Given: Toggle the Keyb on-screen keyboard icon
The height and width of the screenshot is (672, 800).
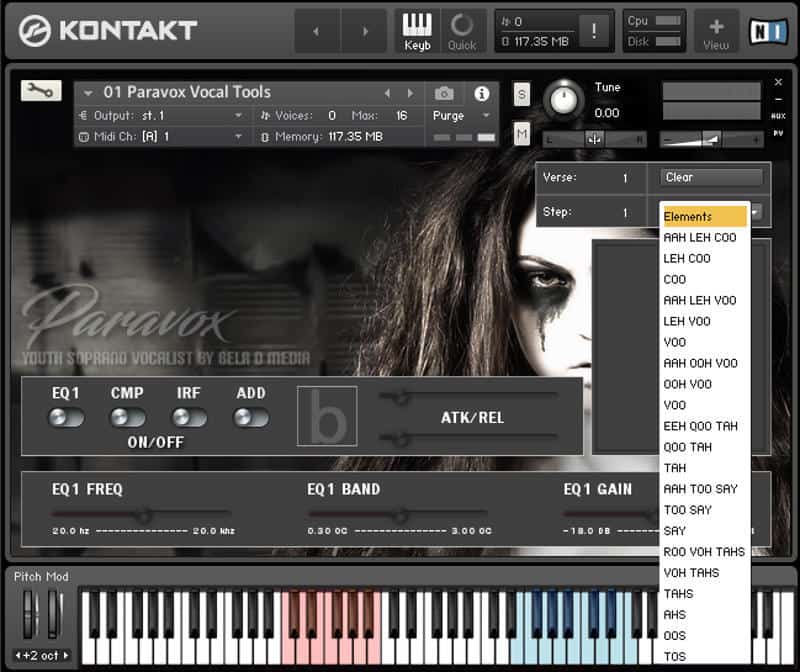Looking at the screenshot, I should 417,31.
